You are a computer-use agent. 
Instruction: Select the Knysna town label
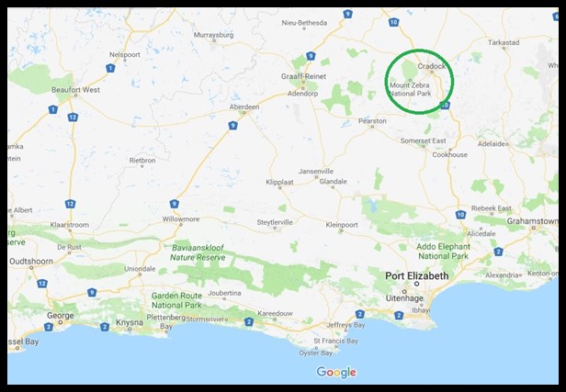(130, 322)
